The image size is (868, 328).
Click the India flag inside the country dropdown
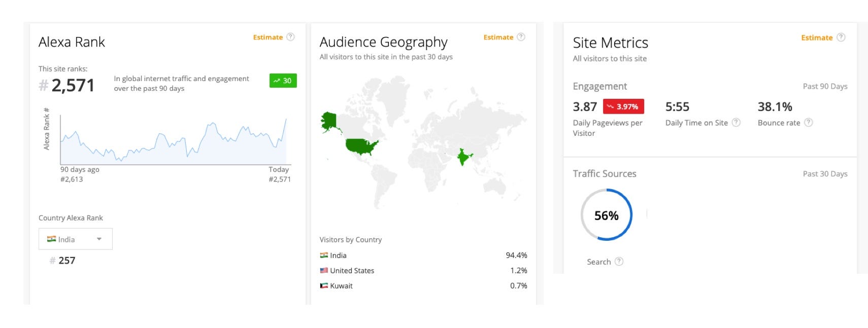[x=51, y=239]
